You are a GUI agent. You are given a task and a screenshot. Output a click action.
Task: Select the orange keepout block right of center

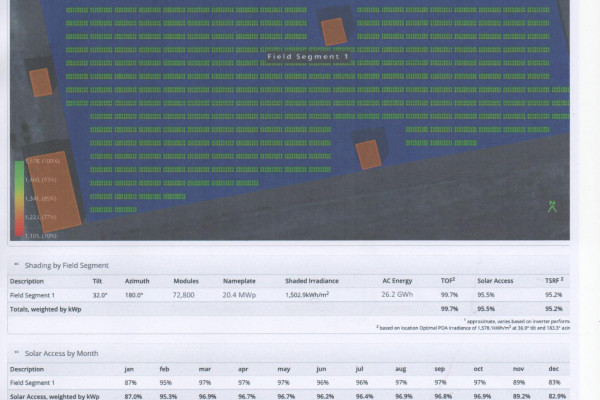tap(368, 154)
